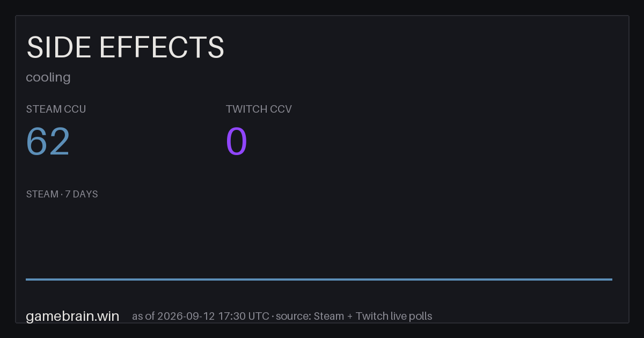Click the word 'Steam' in the source footer
Viewport: 644px width, 338px height.
tap(329, 316)
